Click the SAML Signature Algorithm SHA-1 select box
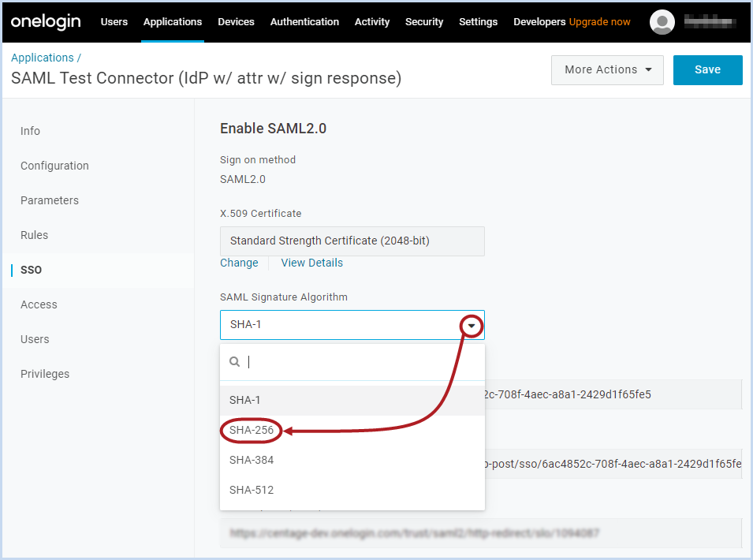The width and height of the screenshot is (753, 560). coord(352,325)
